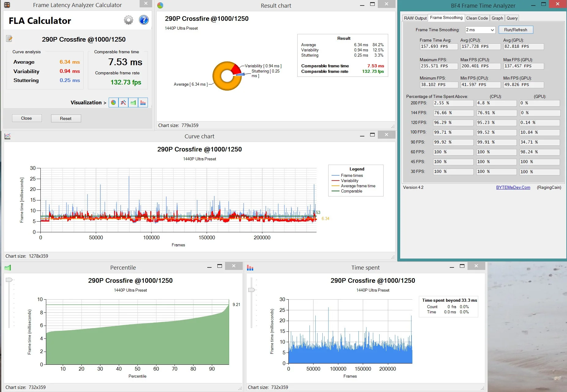The height and width of the screenshot is (392, 567).
Task: Click the Time spent window title icon
Action: tap(250, 268)
